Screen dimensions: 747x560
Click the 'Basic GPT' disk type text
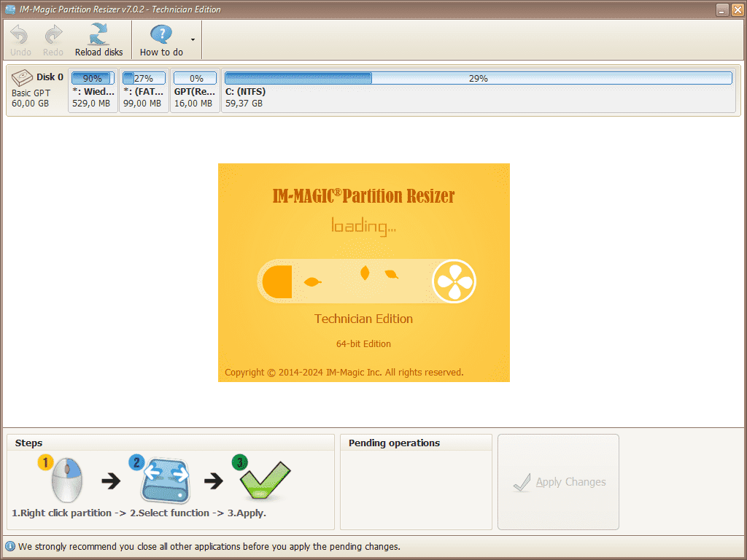click(31, 93)
